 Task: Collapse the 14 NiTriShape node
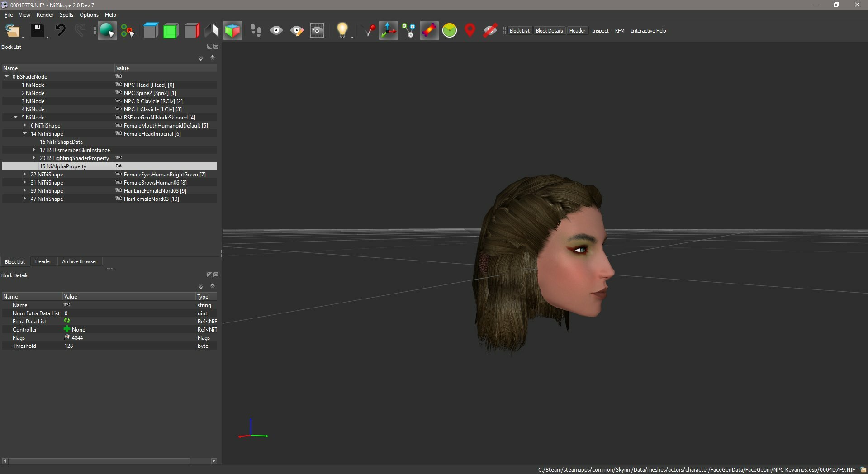click(25, 133)
